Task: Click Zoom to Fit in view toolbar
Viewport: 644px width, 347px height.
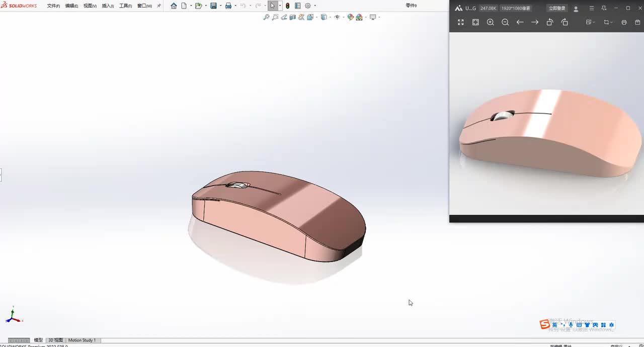Action: (266, 17)
